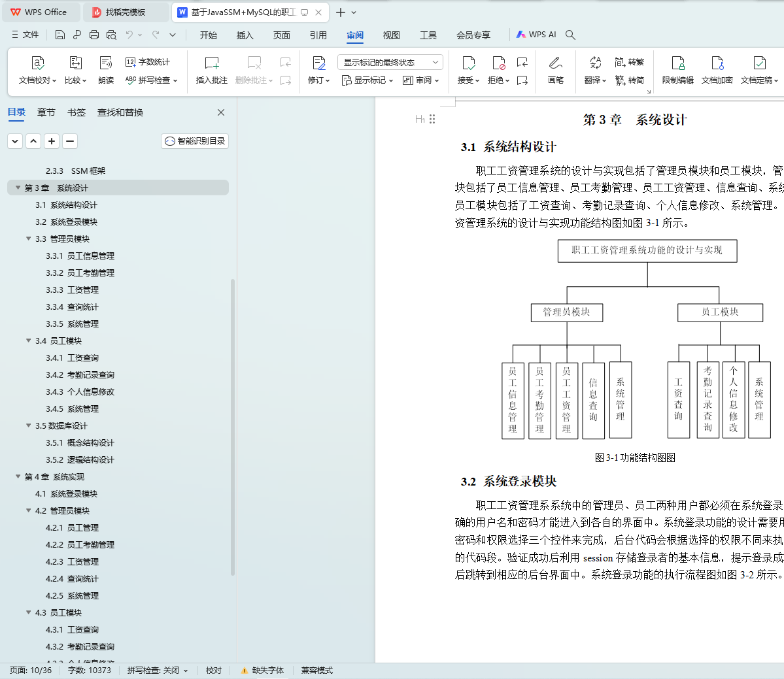The width and height of the screenshot is (784, 679).
Task: Click the 智能识别目录 button
Action: pyautogui.click(x=195, y=141)
